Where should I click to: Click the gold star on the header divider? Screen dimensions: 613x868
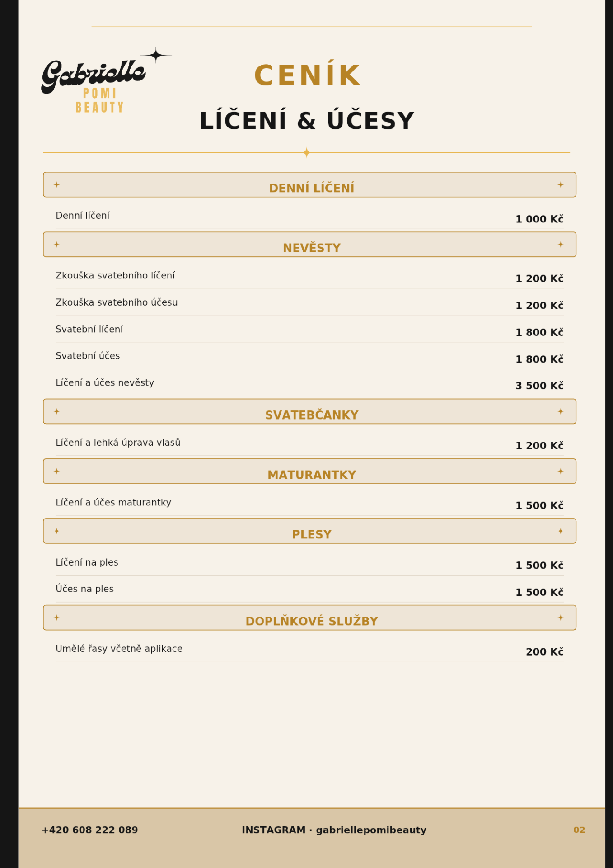pyautogui.click(x=306, y=152)
